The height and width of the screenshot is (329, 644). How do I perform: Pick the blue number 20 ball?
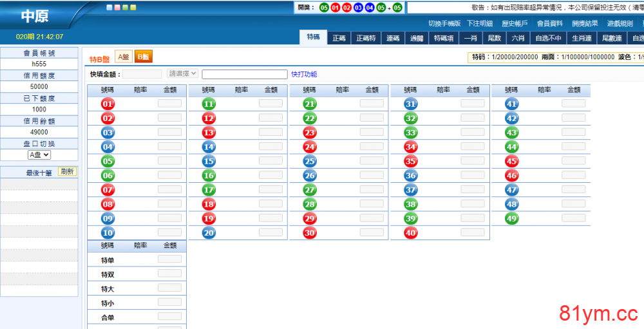(209, 233)
